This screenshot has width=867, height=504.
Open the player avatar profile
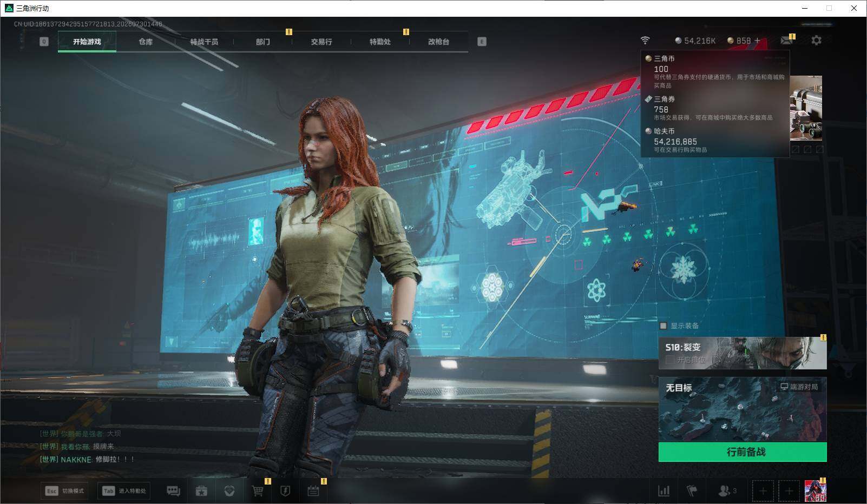815,491
